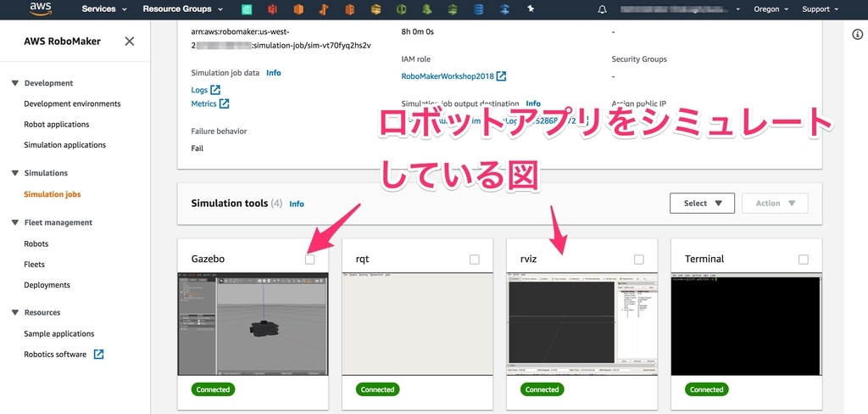Click the AWS RoboMaker sidebar title
The height and width of the screenshot is (414, 868).
point(63,41)
